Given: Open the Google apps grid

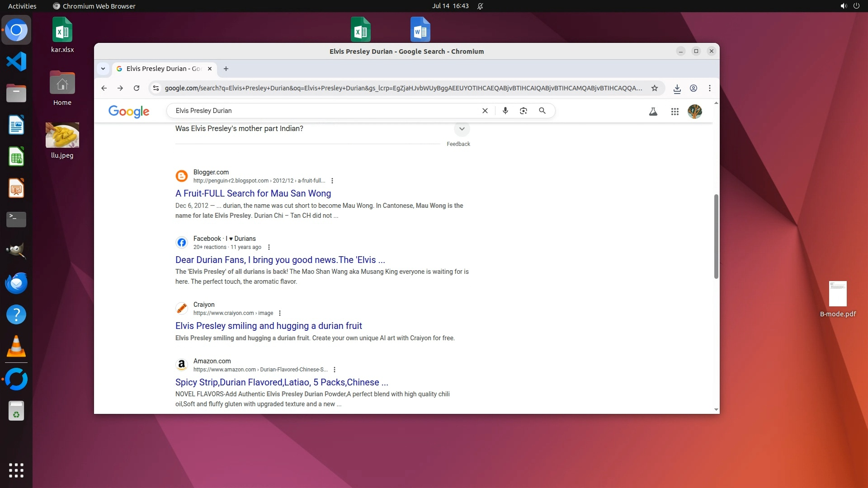Looking at the screenshot, I should click(675, 112).
